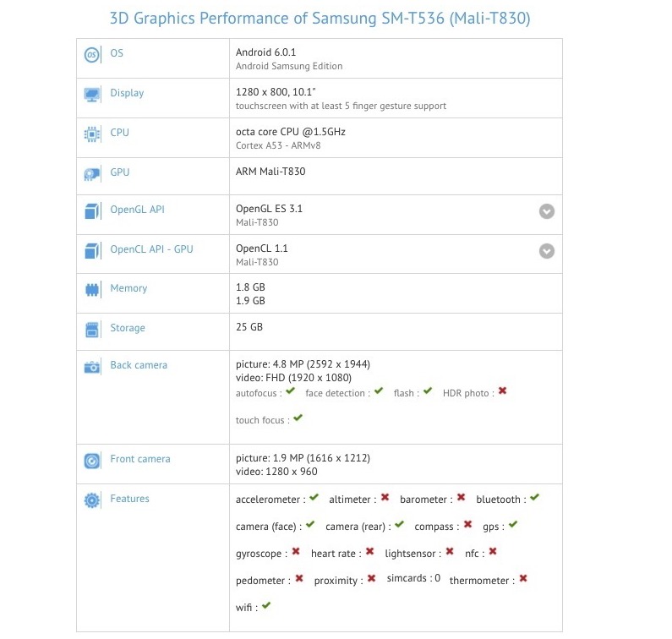Click the OS row label
The height and width of the screenshot is (639, 672).
117,53
